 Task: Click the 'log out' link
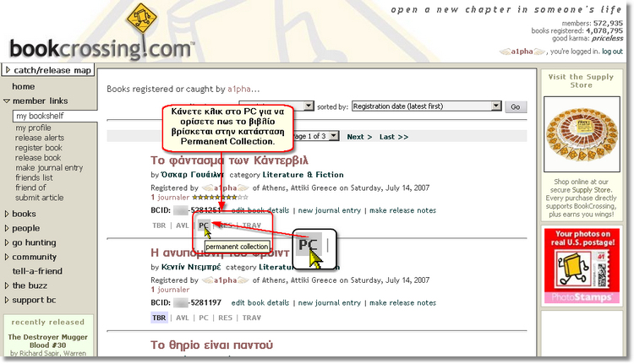(x=612, y=52)
